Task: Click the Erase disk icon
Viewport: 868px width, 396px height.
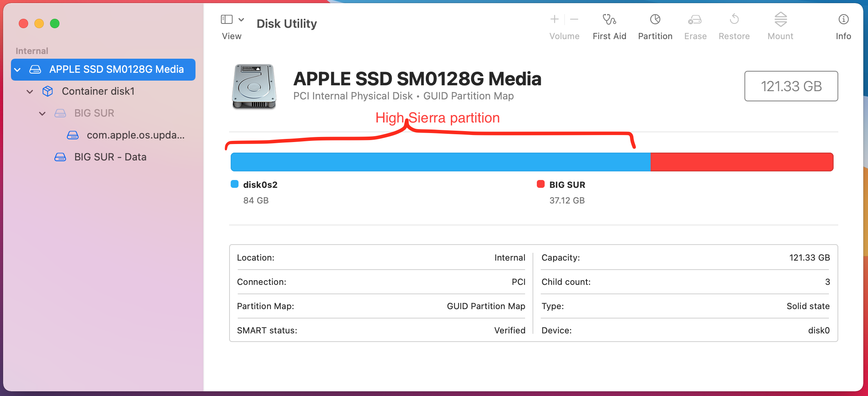Action: 695,19
